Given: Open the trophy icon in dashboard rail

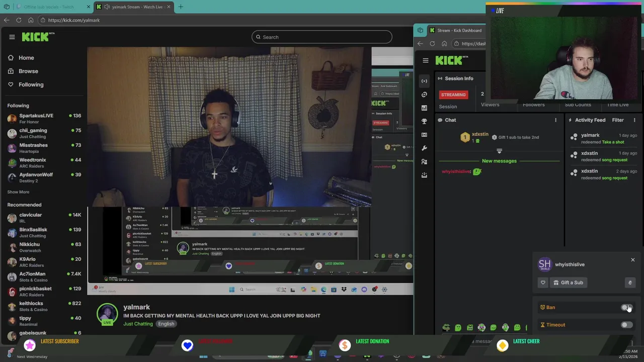Looking at the screenshot, I should pos(424,121).
